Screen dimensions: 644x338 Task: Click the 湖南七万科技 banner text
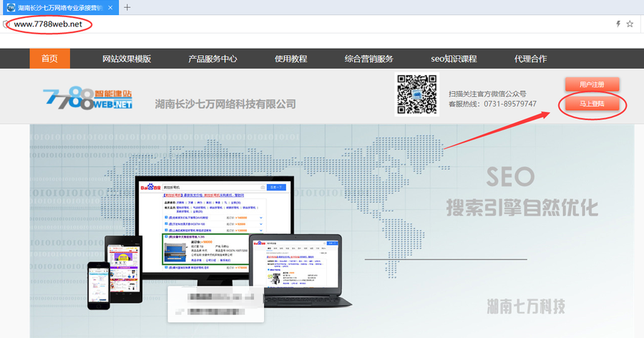tap(526, 306)
